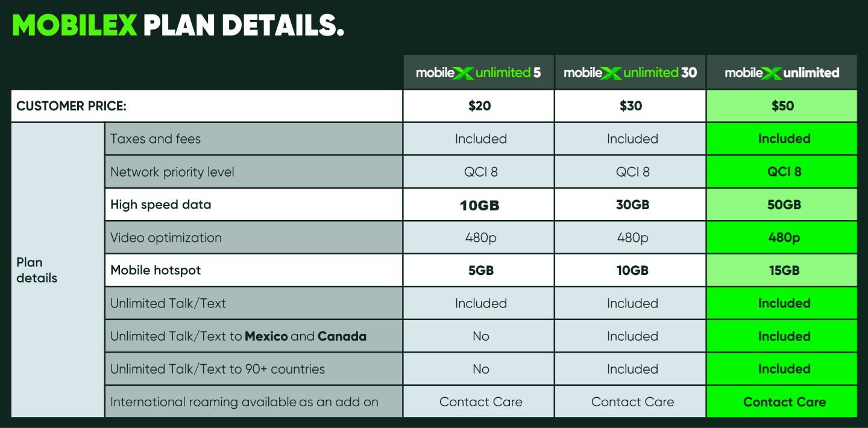
Task: Click the mobileX unlimited 5 logo
Action: pos(479,73)
